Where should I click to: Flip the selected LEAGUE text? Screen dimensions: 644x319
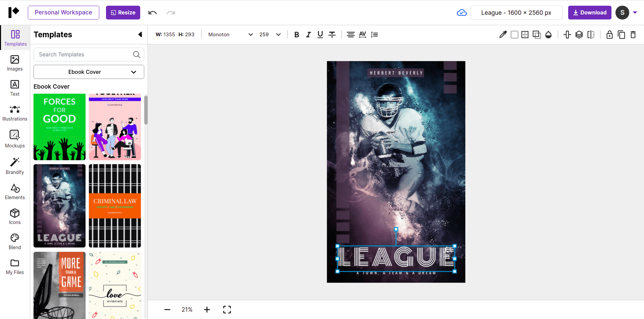click(x=591, y=34)
